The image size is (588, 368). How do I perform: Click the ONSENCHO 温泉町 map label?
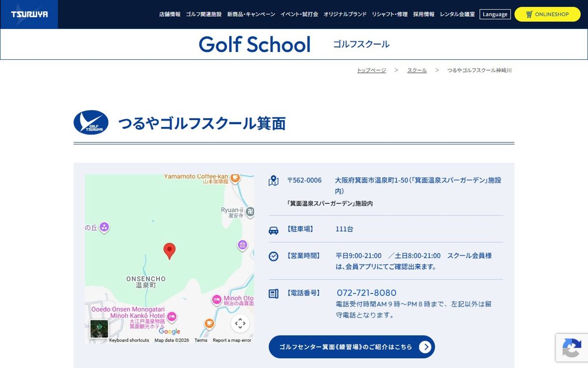click(146, 282)
